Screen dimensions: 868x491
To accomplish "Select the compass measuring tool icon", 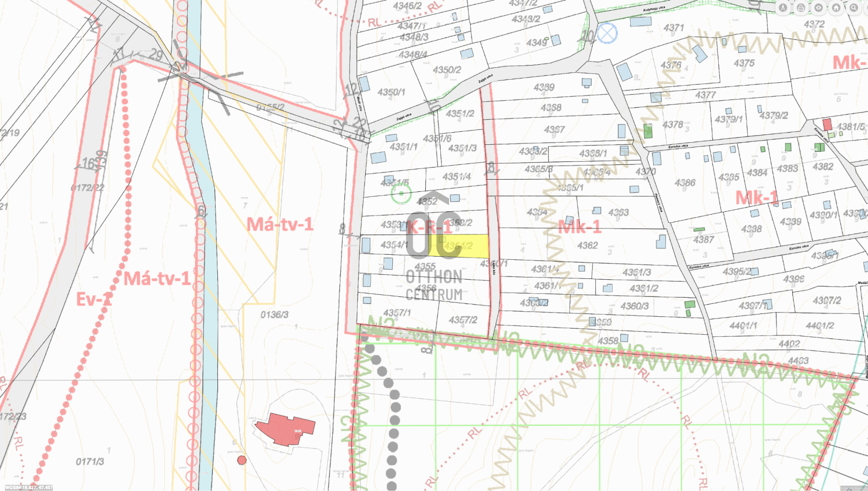I will coord(783,8).
